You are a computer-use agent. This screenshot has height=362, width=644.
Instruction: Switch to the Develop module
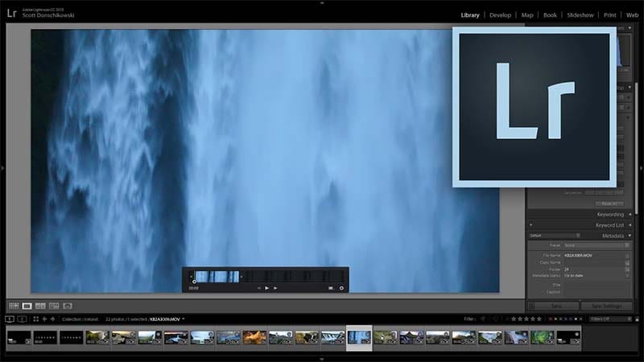(500, 15)
